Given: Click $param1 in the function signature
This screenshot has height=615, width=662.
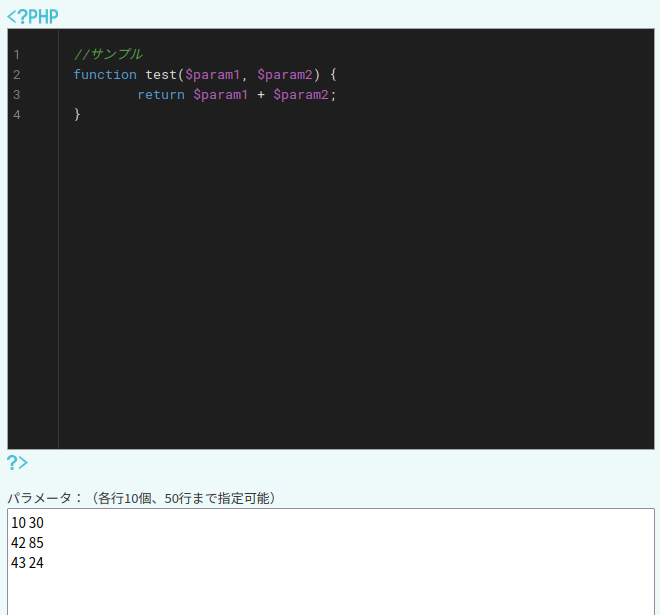Looking at the screenshot, I should [212, 75].
